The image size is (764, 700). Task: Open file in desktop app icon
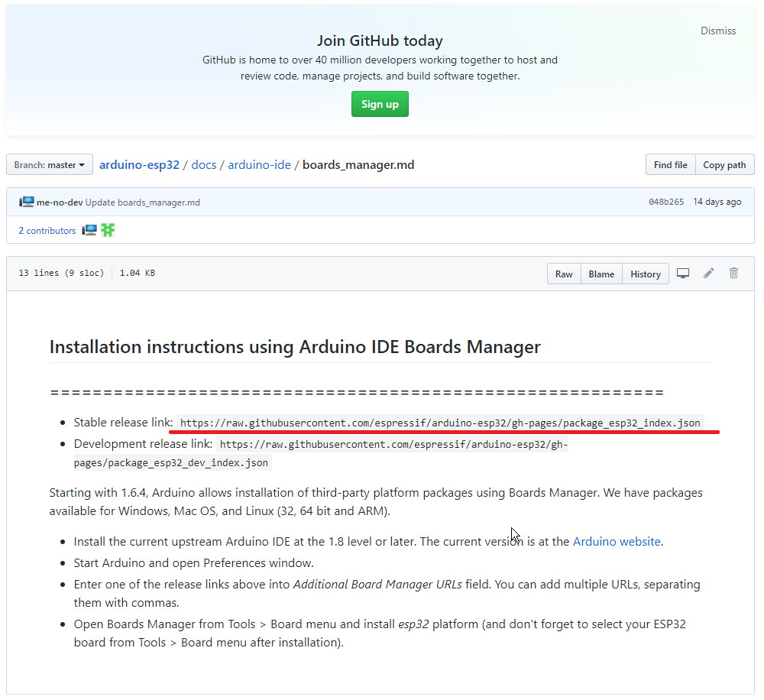[683, 274]
